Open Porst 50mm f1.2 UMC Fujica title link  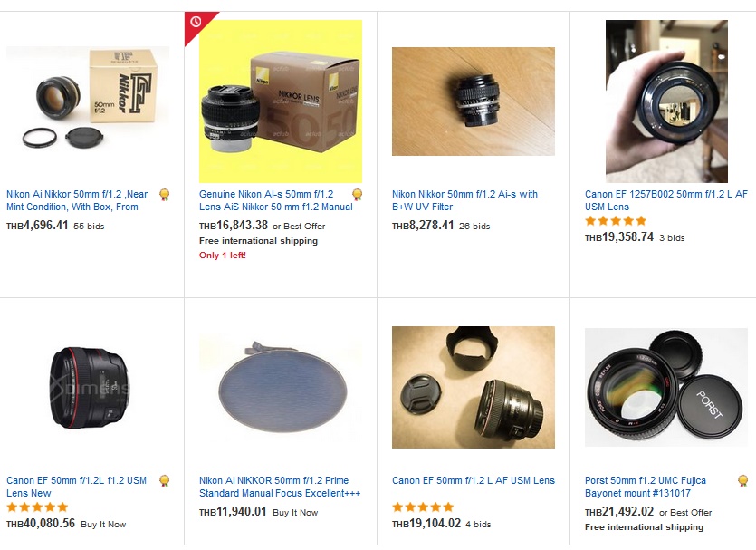646,487
